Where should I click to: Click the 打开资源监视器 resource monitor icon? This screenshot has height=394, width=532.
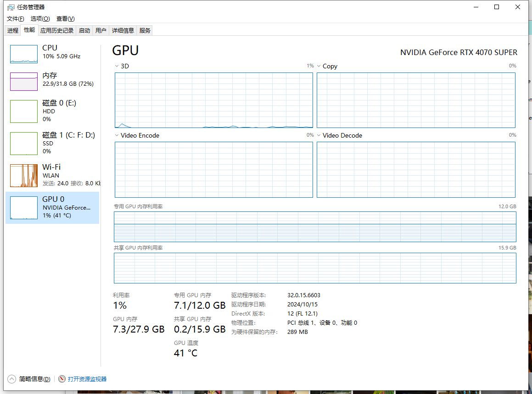pyautogui.click(x=62, y=379)
